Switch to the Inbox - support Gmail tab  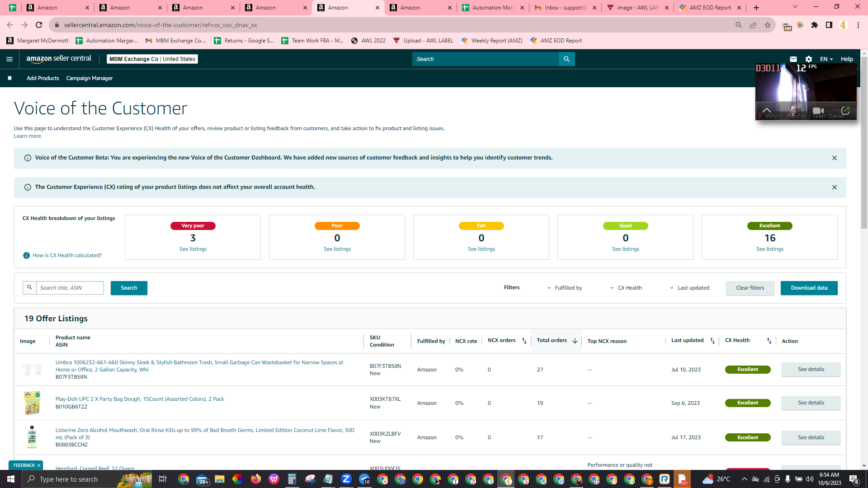pyautogui.click(x=565, y=8)
